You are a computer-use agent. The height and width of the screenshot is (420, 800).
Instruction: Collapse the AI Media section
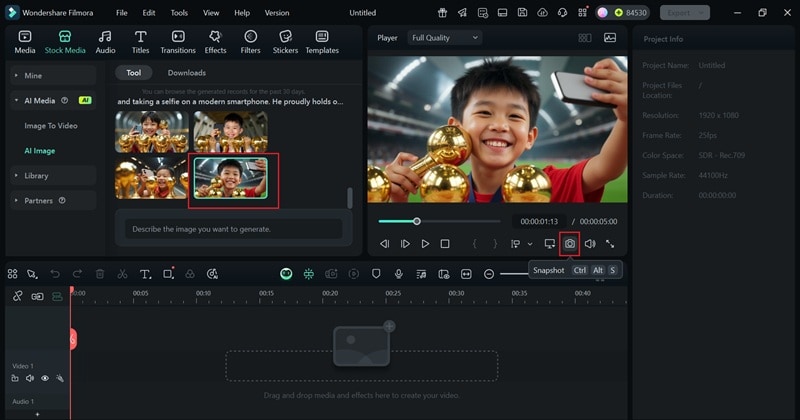tap(53, 101)
